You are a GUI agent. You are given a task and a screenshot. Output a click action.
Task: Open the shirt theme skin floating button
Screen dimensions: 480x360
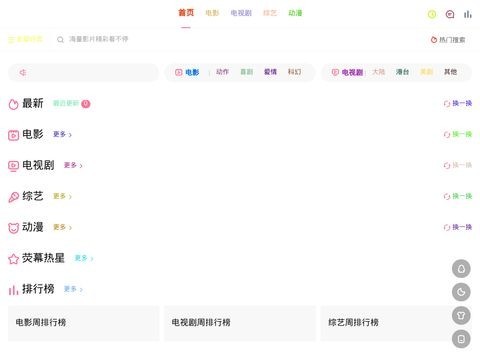click(461, 315)
